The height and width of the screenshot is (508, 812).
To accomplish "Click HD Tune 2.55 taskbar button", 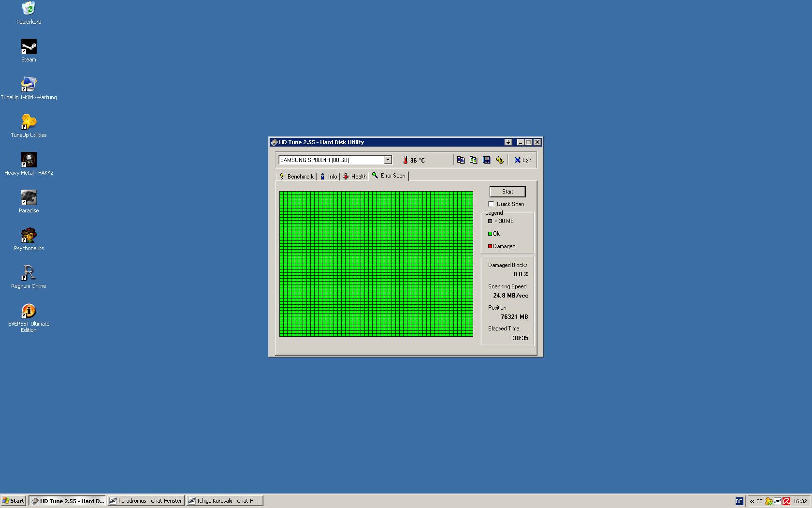I will (68, 501).
